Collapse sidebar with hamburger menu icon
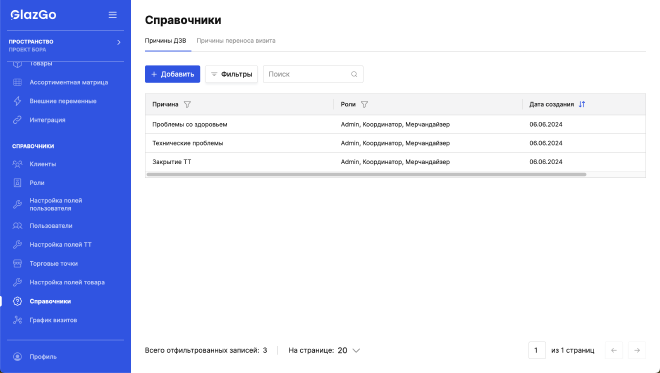This screenshot has height=373, width=660. 112,15
